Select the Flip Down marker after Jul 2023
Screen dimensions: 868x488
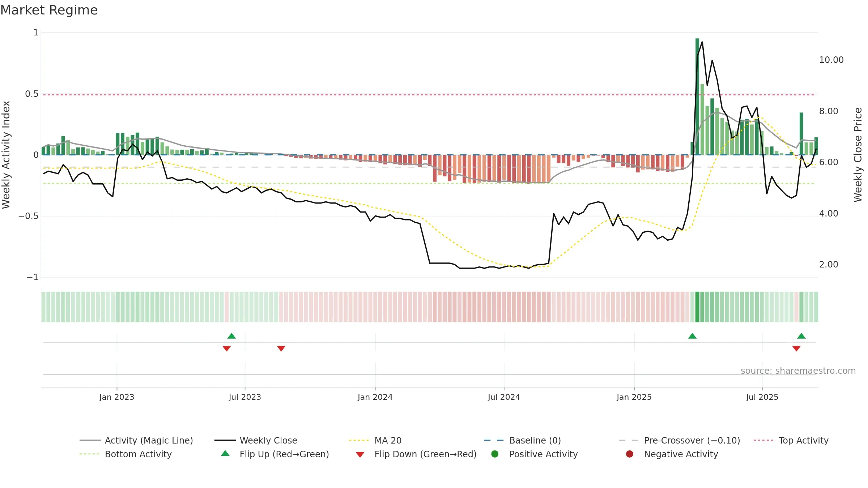pos(281,348)
